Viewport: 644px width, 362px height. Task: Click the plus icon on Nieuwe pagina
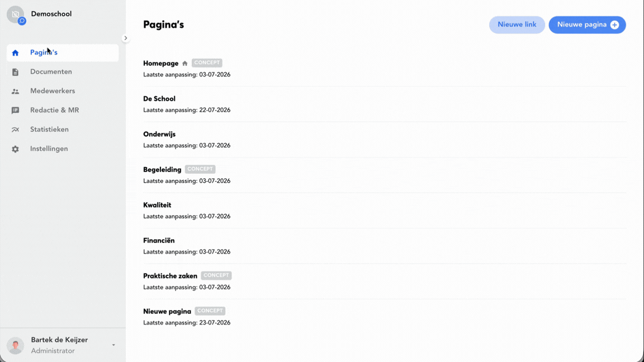tap(614, 25)
